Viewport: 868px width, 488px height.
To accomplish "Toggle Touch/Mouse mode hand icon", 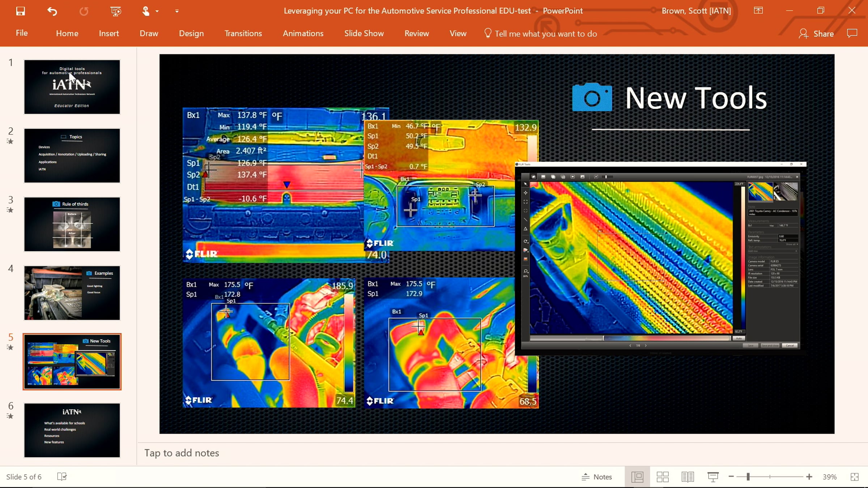I will 146,11.
